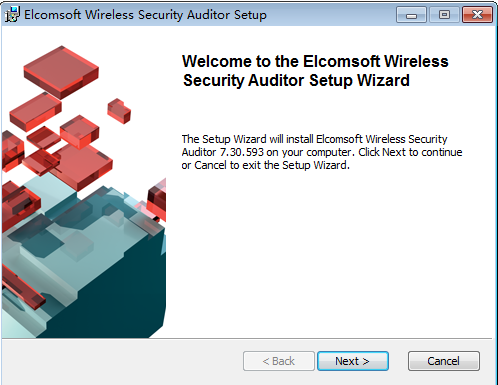Image resolution: width=498 pixels, height=385 pixels.
Task: Click 'Click Next to continue' in the description
Action: click(x=410, y=152)
